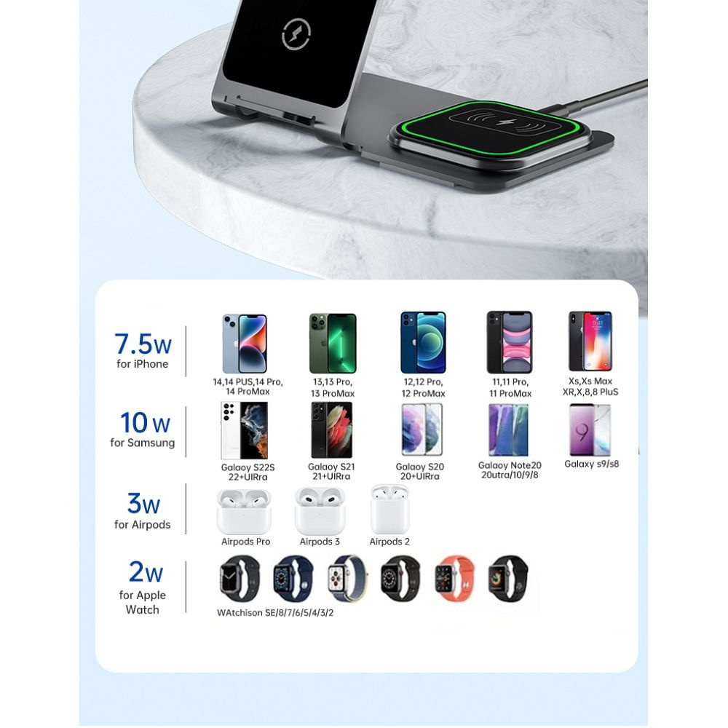Select the Galaxy S20 phone image

pos(422,430)
